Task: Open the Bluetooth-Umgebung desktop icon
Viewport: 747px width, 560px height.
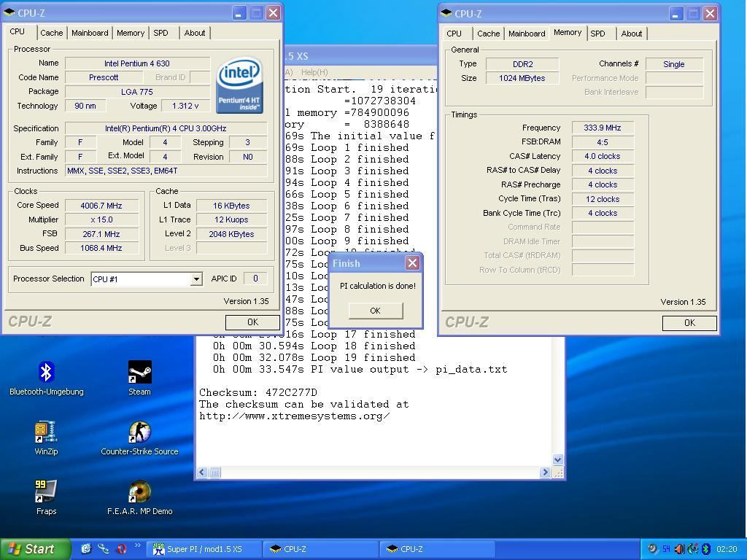Action: pos(46,378)
